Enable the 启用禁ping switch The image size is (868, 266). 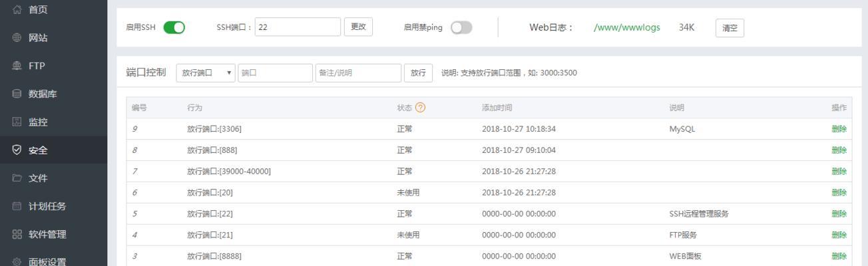tap(461, 27)
